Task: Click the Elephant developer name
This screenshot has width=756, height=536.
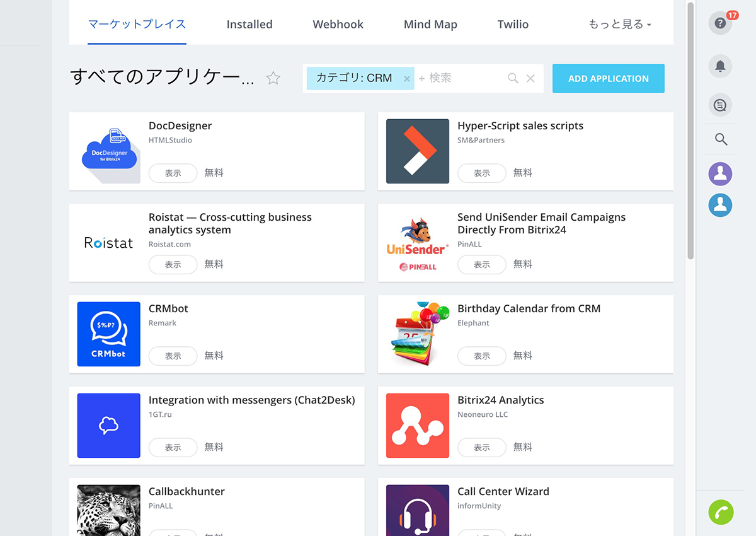Action: point(473,323)
